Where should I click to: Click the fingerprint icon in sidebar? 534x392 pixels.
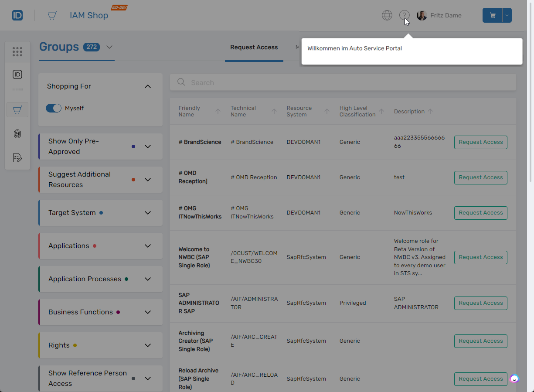click(17, 134)
